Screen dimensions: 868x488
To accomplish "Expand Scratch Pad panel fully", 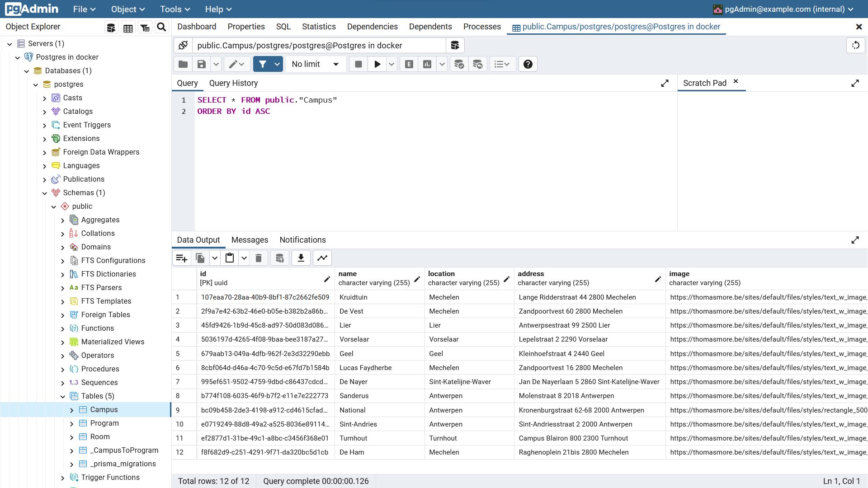I will (x=855, y=83).
